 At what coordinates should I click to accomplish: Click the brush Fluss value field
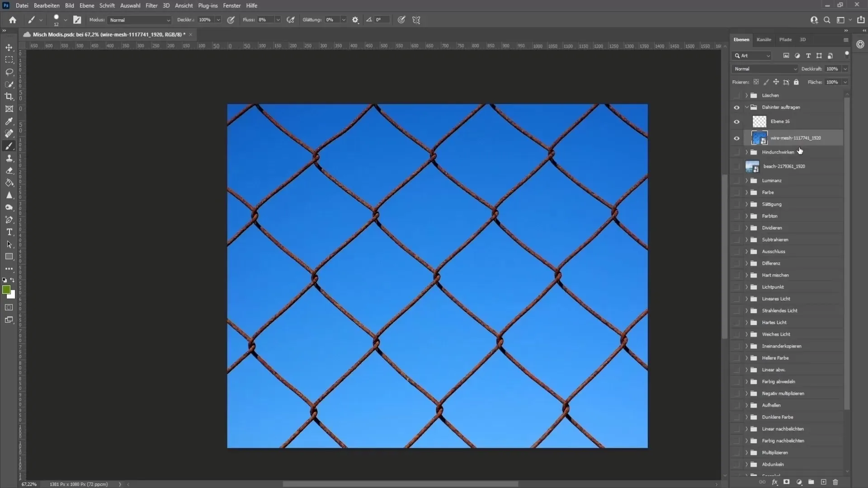tap(265, 20)
